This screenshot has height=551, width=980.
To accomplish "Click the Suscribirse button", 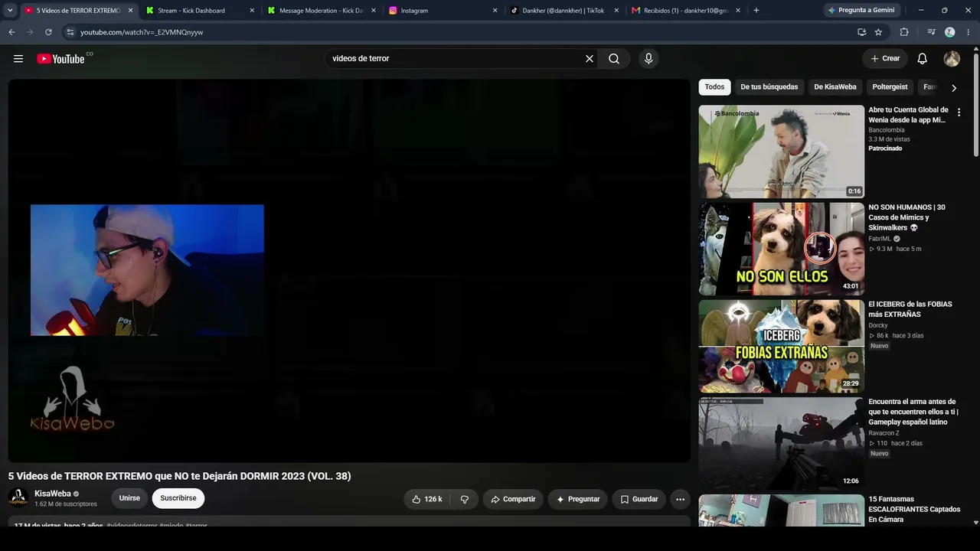I will point(178,498).
